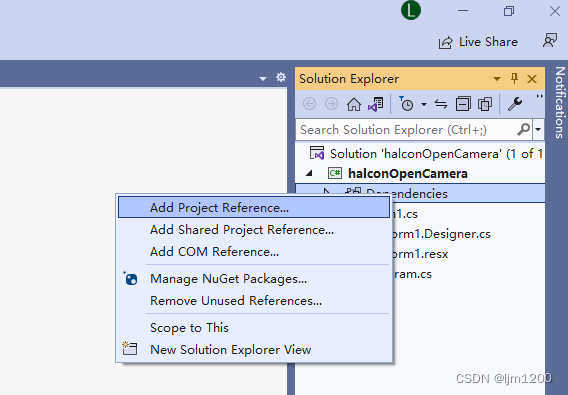Select the halconOpenCamera project node
This screenshot has width=568, height=395.
(408, 174)
